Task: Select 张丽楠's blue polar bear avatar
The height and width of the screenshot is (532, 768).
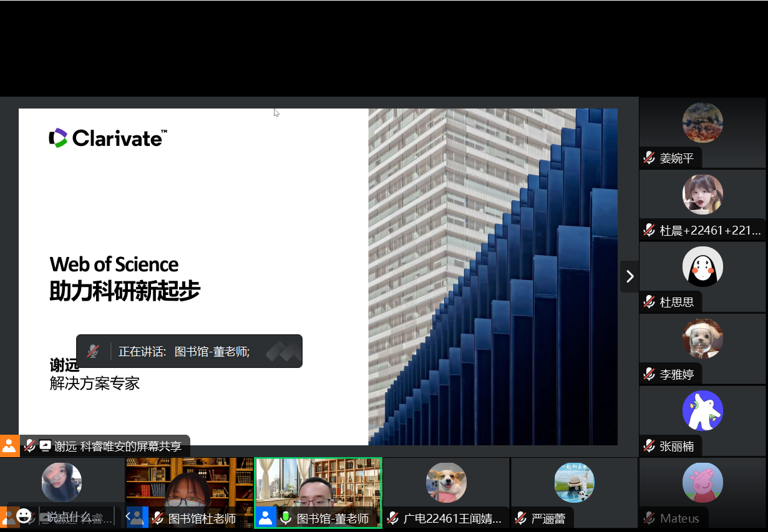Action: tap(702, 410)
